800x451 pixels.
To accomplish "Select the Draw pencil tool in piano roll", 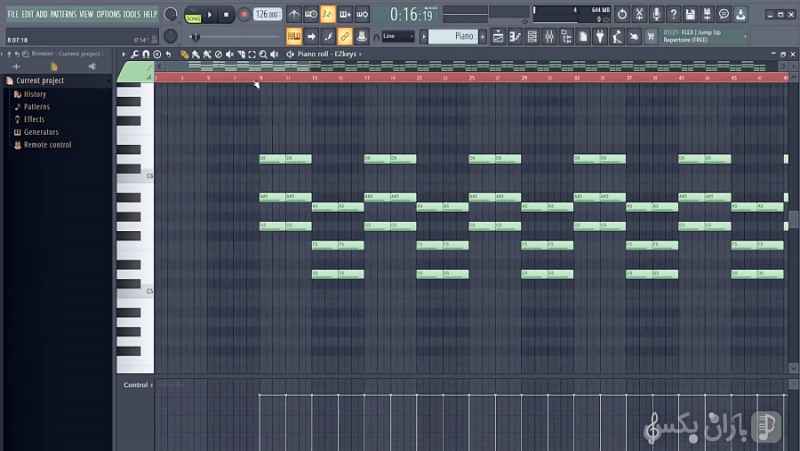I will (184, 54).
